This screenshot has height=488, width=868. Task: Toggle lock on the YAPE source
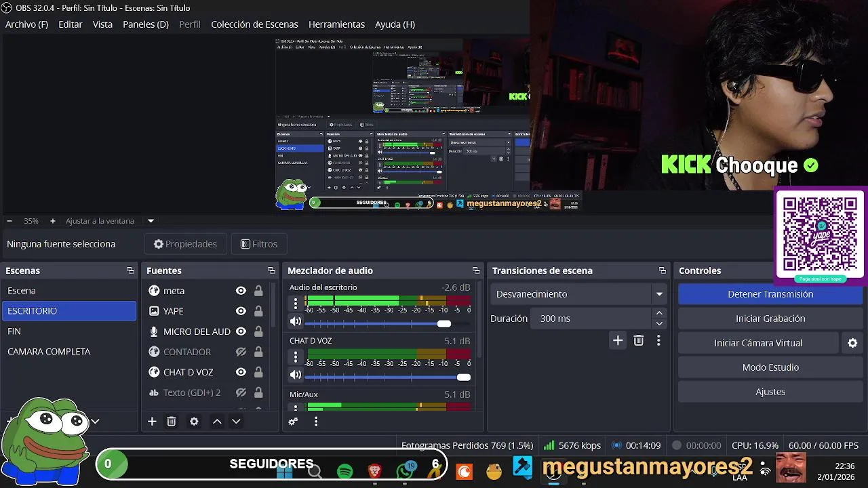point(258,311)
